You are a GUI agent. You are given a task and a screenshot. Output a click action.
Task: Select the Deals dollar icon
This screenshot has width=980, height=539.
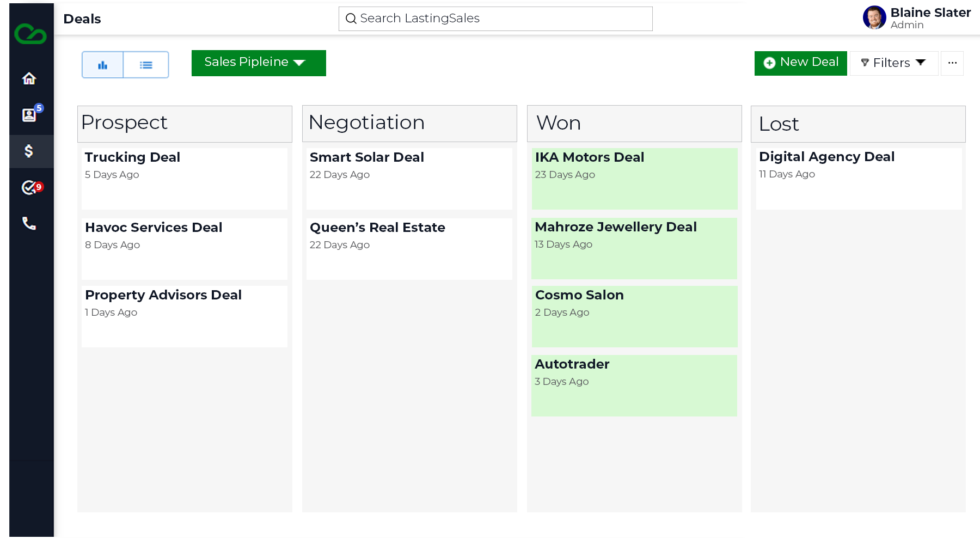29,151
